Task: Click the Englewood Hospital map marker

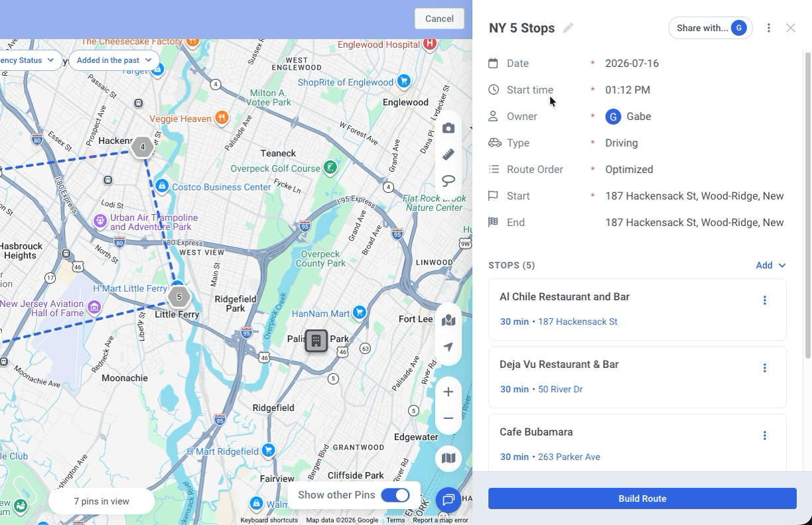Action: point(430,44)
